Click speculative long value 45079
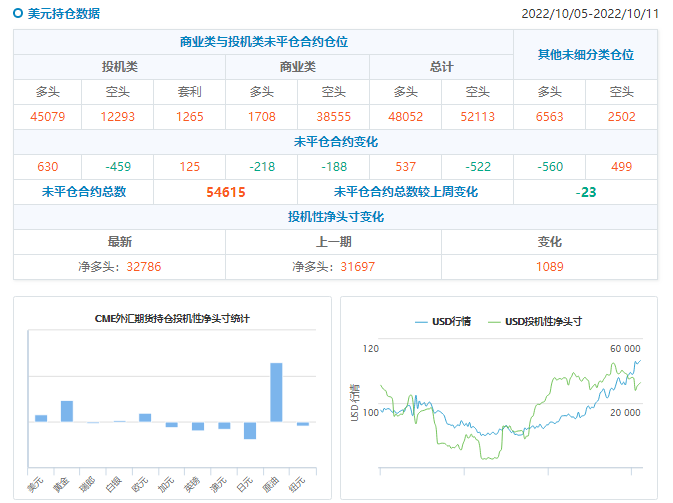This screenshot has width=673, height=503. [x=48, y=117]
